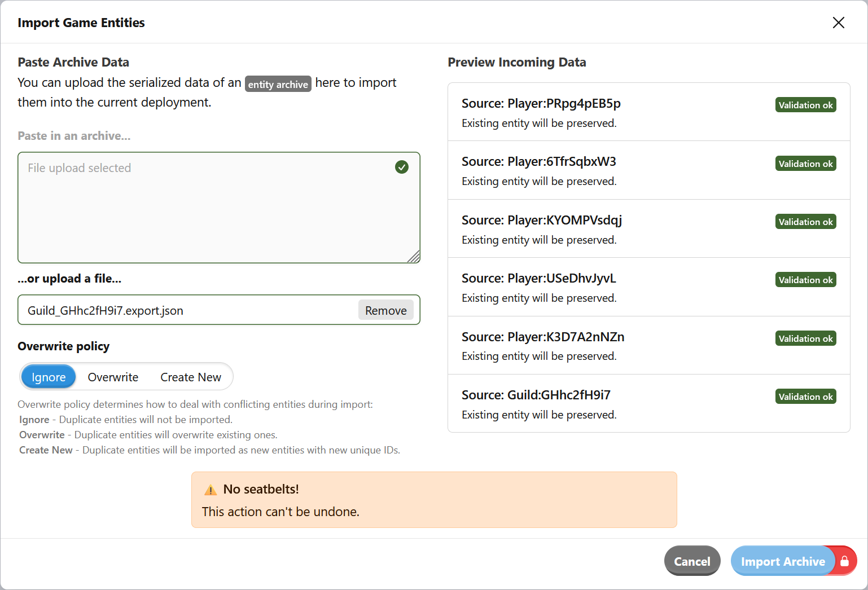Viewport: 868px width, 590px height.
Task: Cancel the import dialog
Action: pyautogui.click(x=692, y=561)
